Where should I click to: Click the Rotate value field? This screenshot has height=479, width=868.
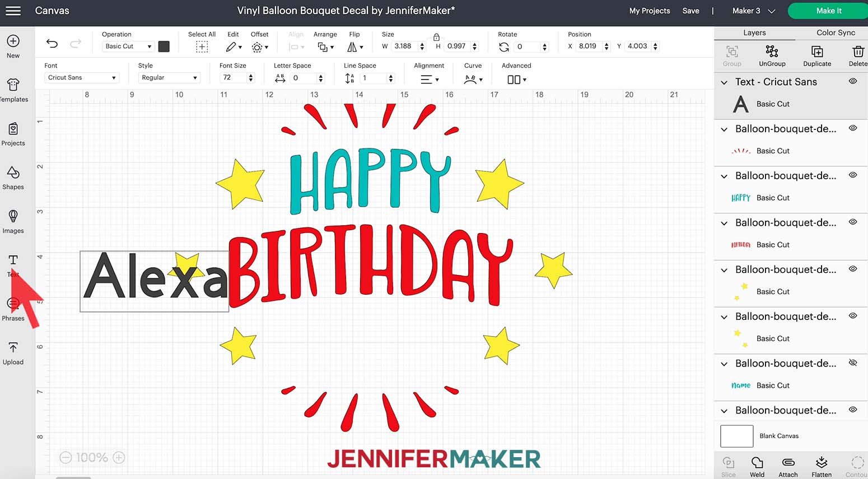(528, 46)
